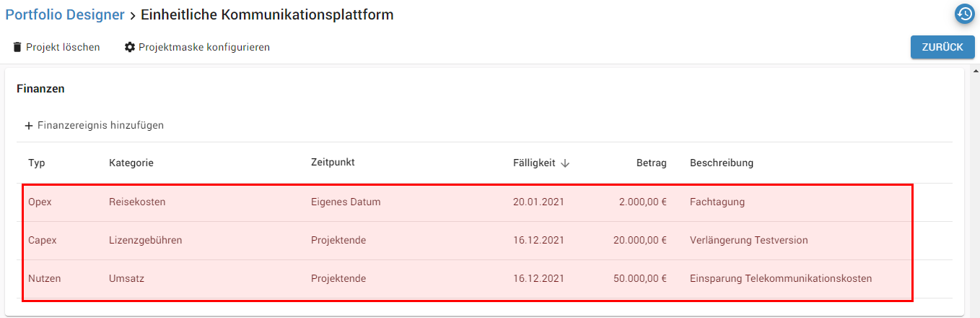Sort table by Zeitpunkt column header
The height and width of the screenshot is (318, 980).
tap(333, 163)
